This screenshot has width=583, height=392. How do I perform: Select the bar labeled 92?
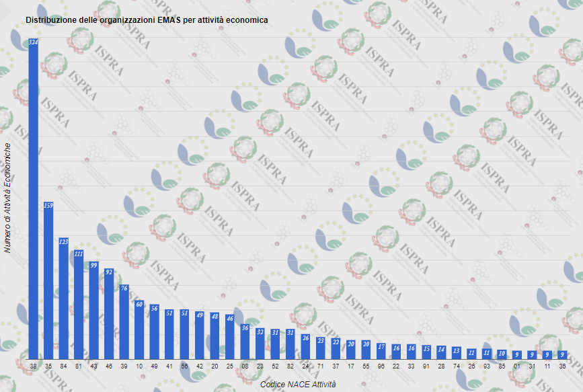(x=109, y=313)
